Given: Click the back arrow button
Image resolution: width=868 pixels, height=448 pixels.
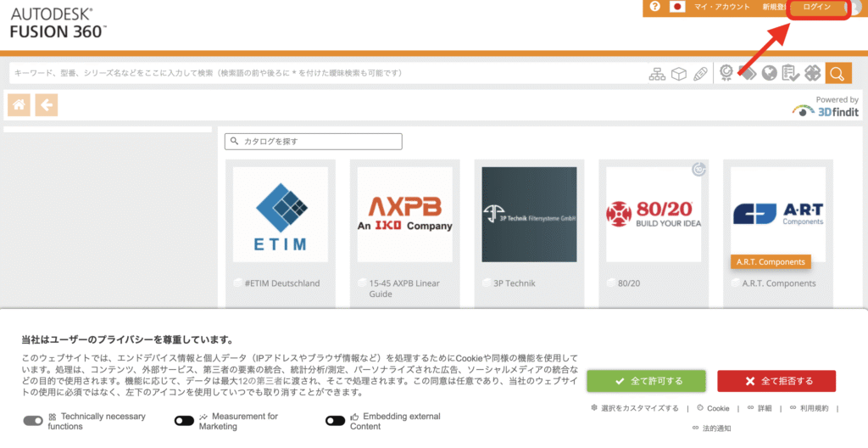Looking at the screenshot, I should [47, 105].
